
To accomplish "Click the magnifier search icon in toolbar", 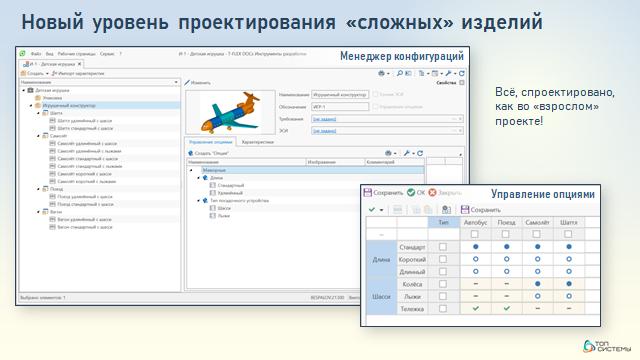I will point(400,73).
